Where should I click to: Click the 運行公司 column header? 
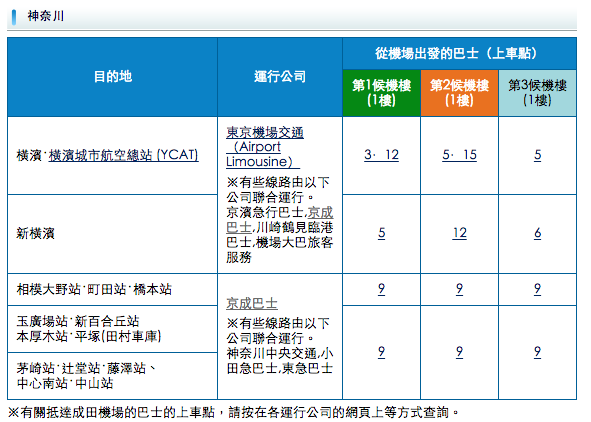(x=280, y=77)
